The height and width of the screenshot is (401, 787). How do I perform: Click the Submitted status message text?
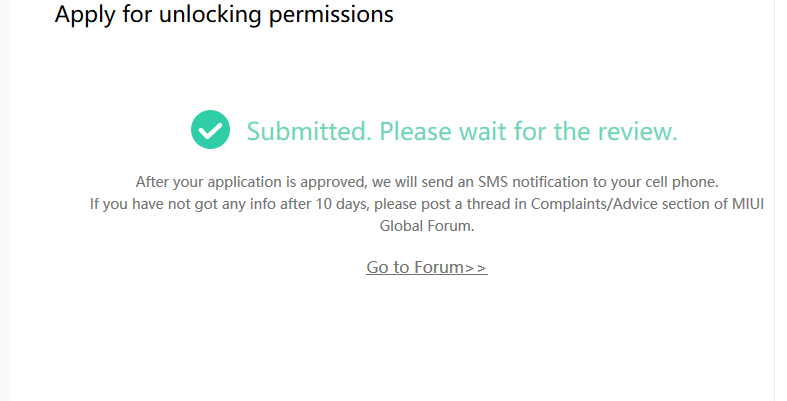(461, 131)
